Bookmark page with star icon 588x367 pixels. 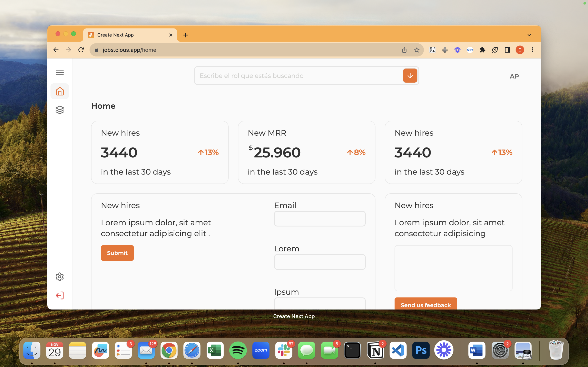point(417,50)
